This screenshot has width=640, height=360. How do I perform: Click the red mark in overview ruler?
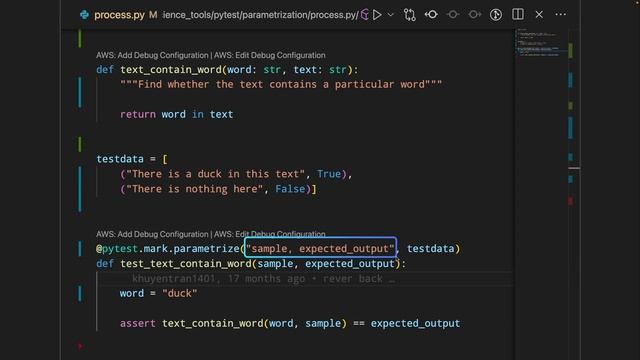(571, 201)
